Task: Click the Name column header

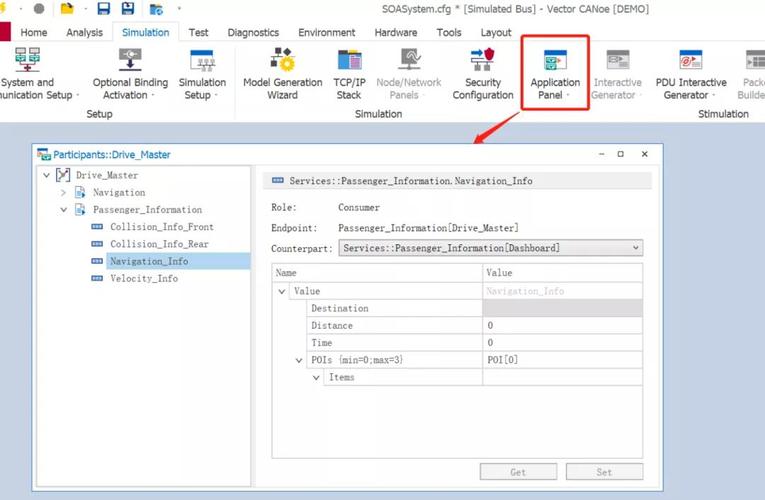Action: [377, 273]
